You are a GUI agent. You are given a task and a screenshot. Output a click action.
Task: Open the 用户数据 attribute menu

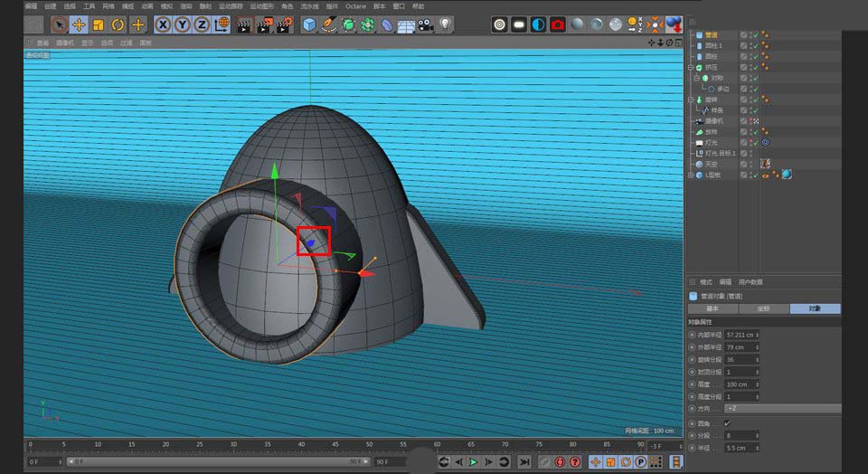[x=750, y=282]
